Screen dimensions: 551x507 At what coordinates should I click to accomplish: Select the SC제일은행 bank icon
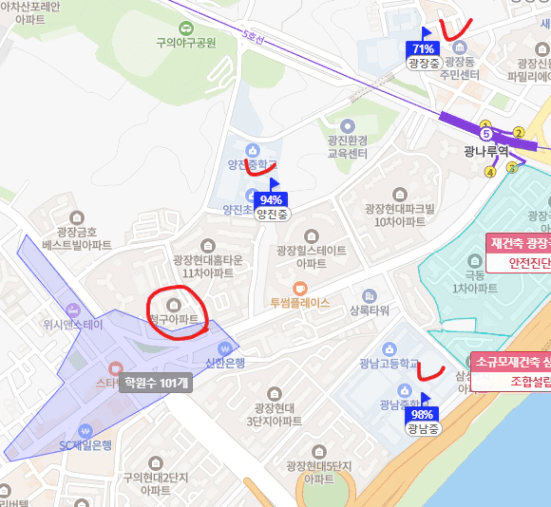click(85, 431)
